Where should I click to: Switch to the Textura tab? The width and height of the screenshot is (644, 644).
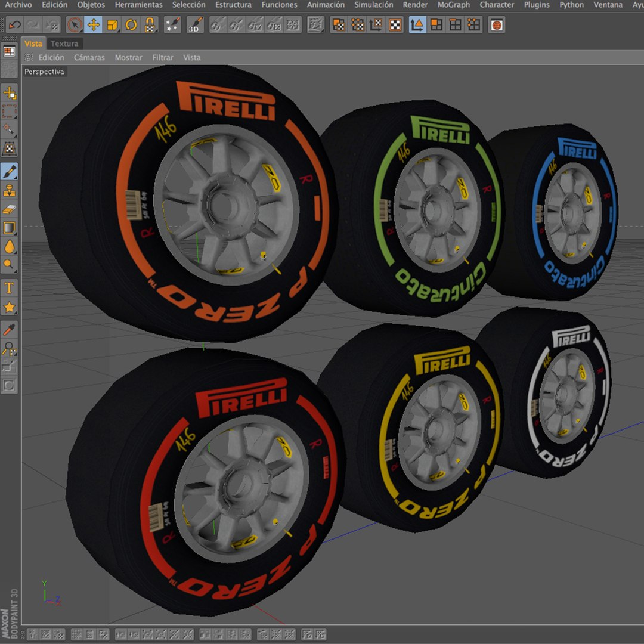tap(64, 44)
